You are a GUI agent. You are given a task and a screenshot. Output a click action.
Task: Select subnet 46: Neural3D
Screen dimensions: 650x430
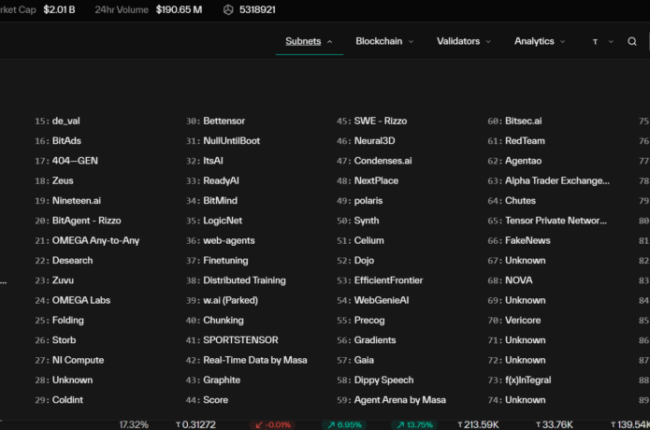(366, 141)
